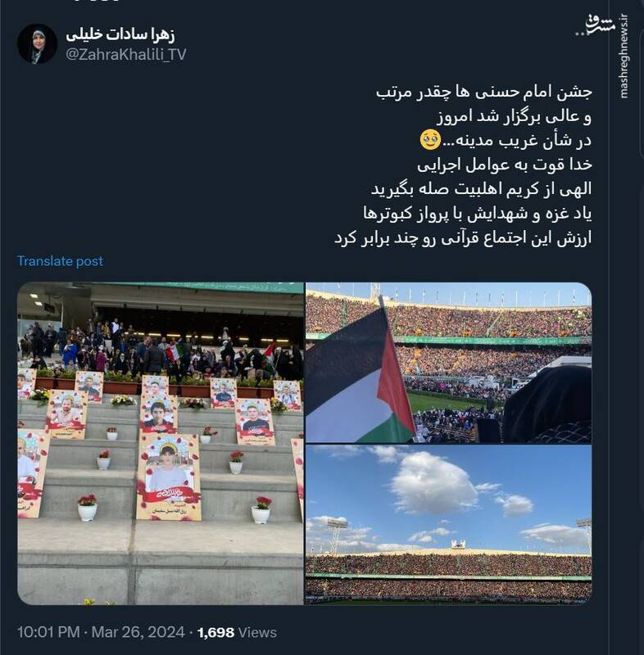Open the martyrs' portraits photo on stairs
The height and width of the screenshot is (655, 644).
(161, 443)
